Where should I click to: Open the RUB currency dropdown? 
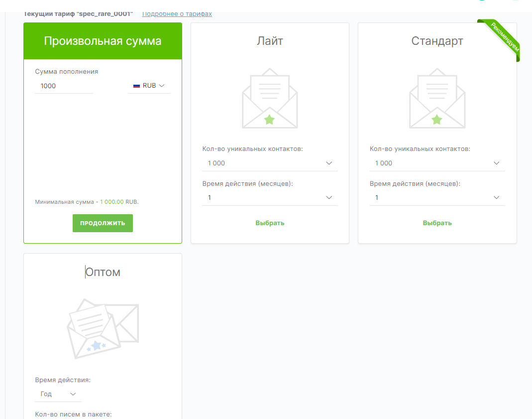[x=149, y=86]
